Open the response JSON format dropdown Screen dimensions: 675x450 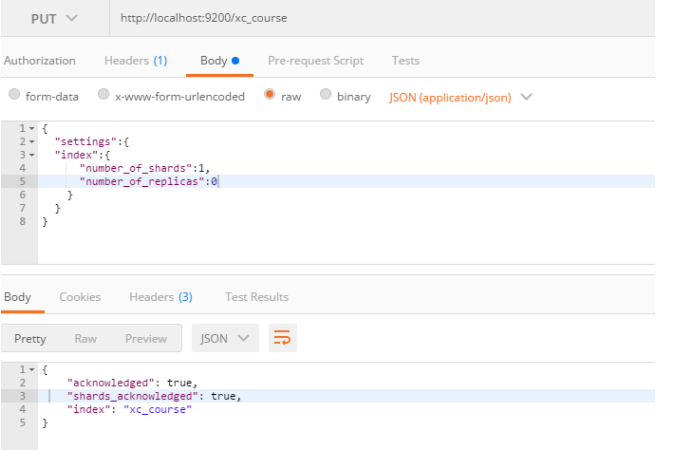pyautogui.click(x=225, y=338)
